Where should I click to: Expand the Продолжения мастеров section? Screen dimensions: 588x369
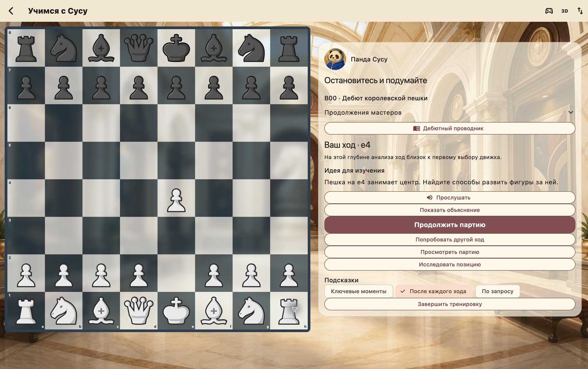pyautogui.click(x=449, y=113)
